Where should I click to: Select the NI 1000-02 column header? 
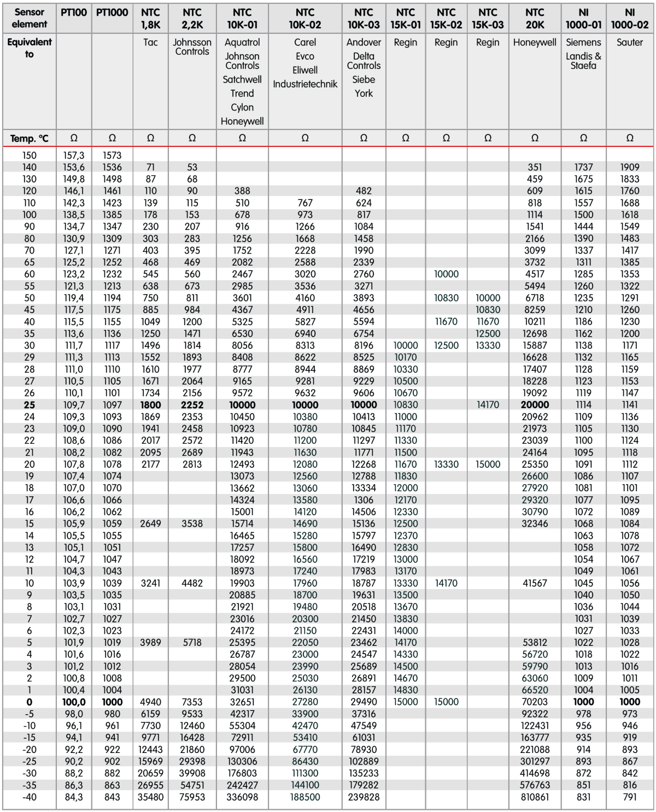(630, 19)
